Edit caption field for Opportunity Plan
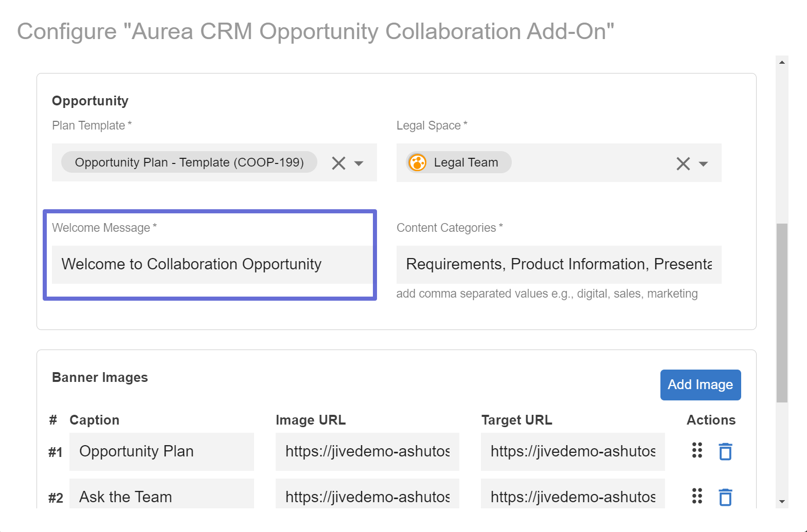This screenshot has width=807, height=532. click(x=162, y=451)
